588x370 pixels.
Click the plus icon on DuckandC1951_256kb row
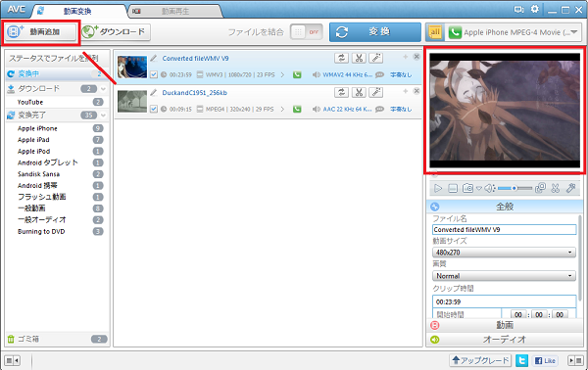406,91
